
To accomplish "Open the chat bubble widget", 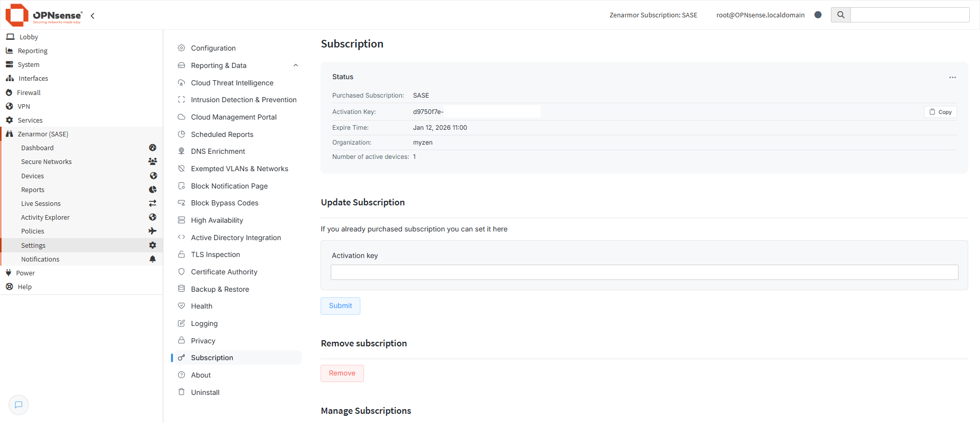I will pos(19,405).
